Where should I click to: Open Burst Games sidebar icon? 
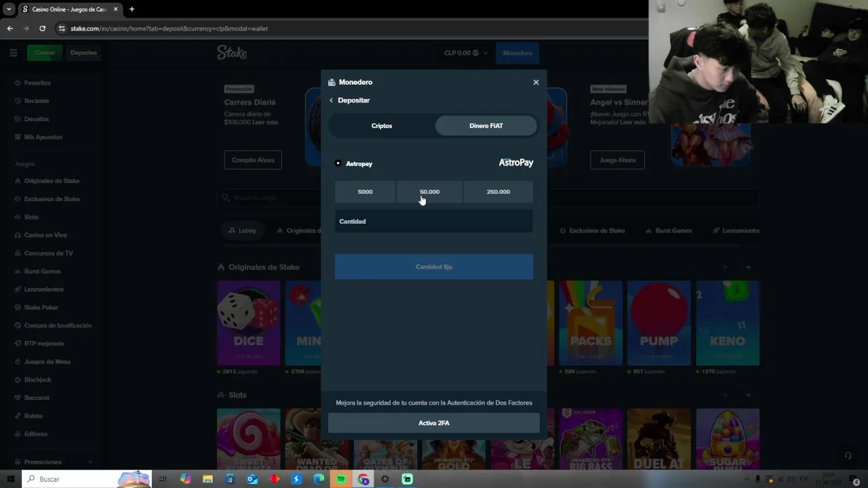coord(18,271)
